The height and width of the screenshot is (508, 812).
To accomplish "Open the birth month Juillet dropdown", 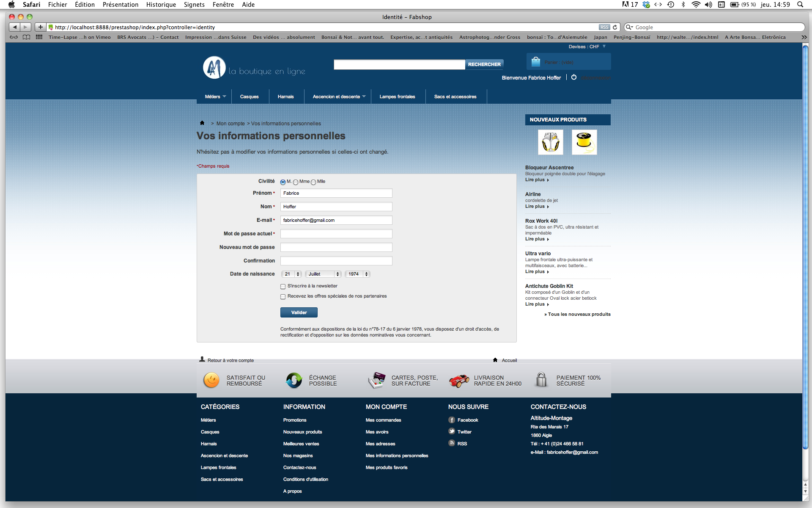I will pyautogui.click(x=323, y=274).
